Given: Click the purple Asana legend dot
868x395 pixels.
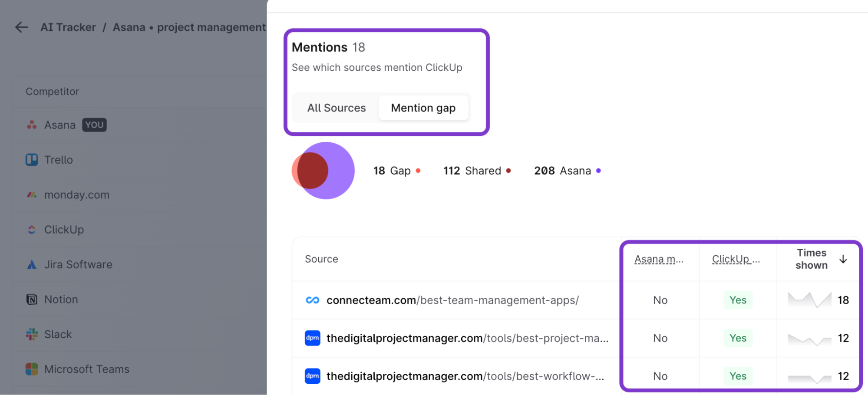Looking at the screenshot, I should (x=598, y=171).
